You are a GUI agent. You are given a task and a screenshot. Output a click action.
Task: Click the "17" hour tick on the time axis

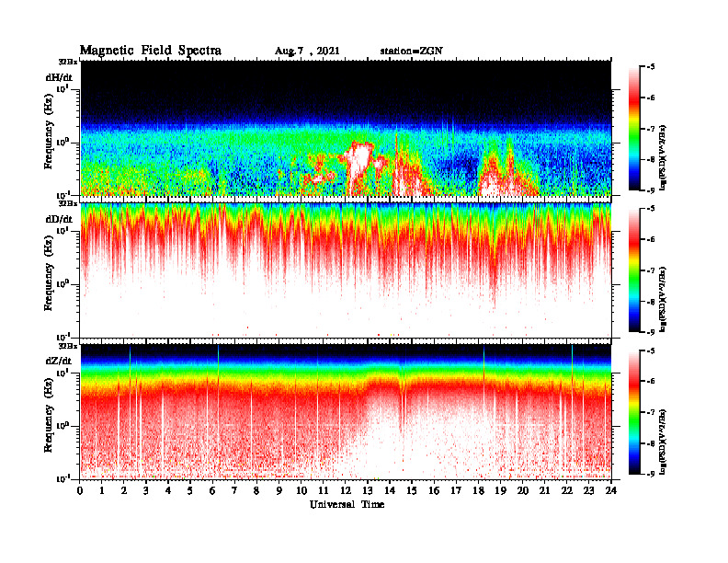tap(456, 491)
